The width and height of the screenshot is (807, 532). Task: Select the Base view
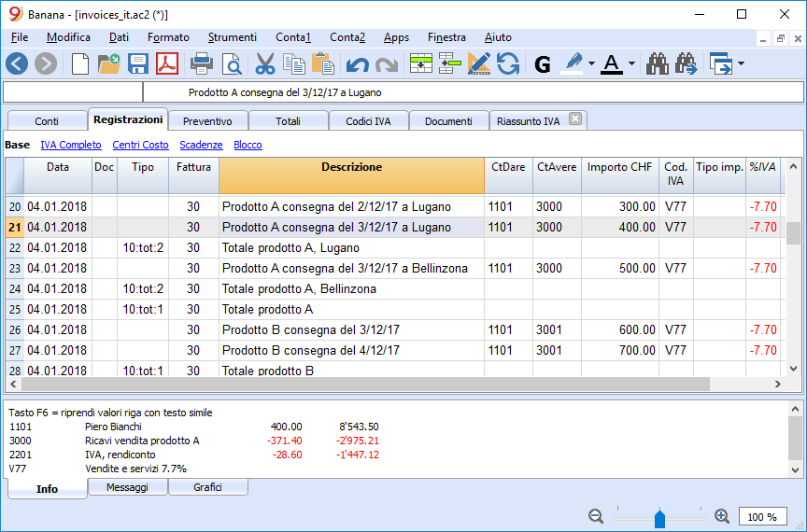pyautogui.click(x=17, y=145)
